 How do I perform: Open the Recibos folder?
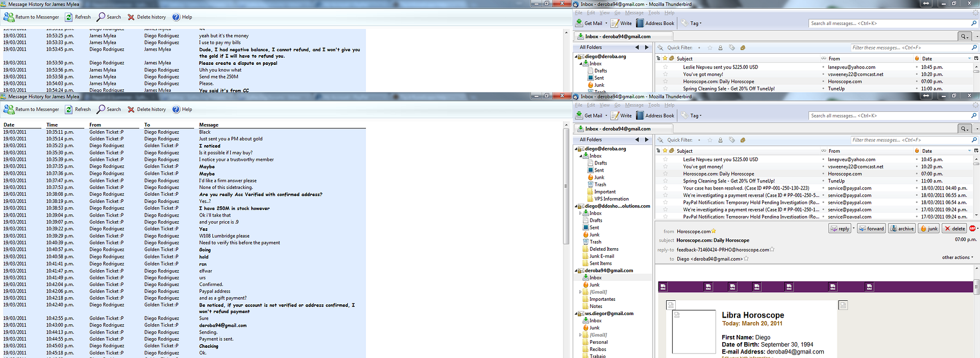tap(598, 349)
